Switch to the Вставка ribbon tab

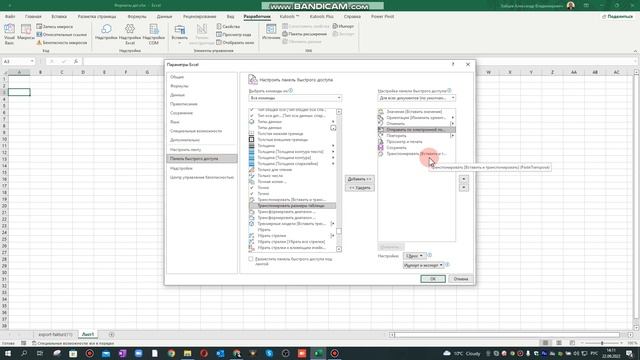pyautogui.click(x=59, y=17)
